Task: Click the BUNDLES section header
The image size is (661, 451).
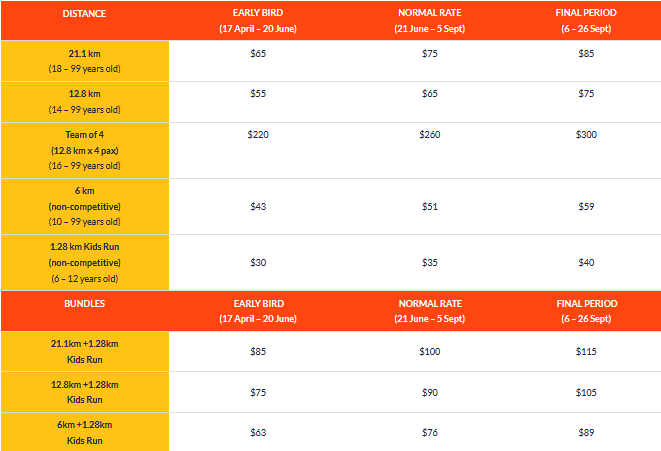Action: tap(84, 303)
